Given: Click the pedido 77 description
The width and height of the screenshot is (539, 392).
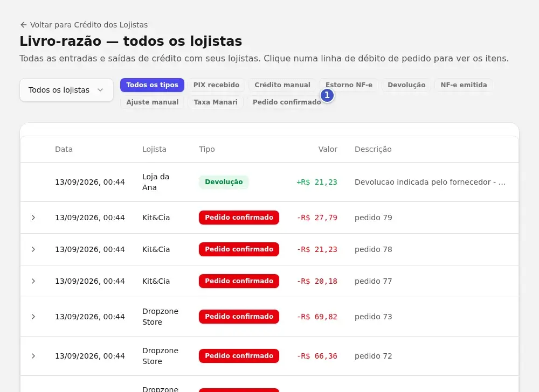Looking at the screenshot, I should (x=374, y=281).
